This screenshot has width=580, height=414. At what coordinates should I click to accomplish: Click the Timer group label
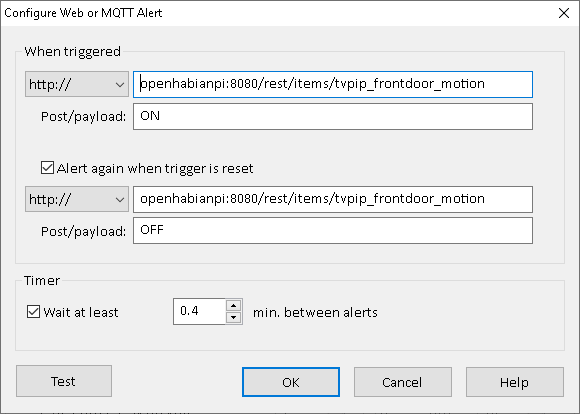[x=42, y=280]
